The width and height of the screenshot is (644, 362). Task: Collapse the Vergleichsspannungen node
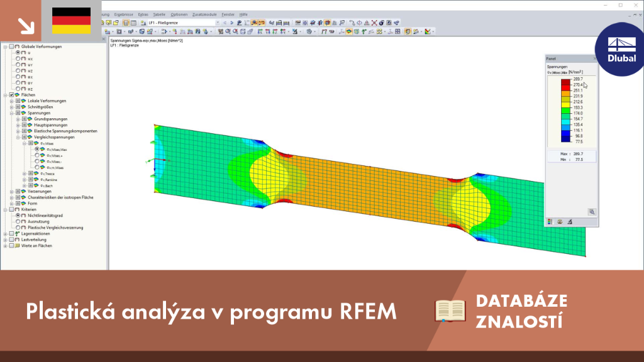pyautogui.click(x=18, y=137)
